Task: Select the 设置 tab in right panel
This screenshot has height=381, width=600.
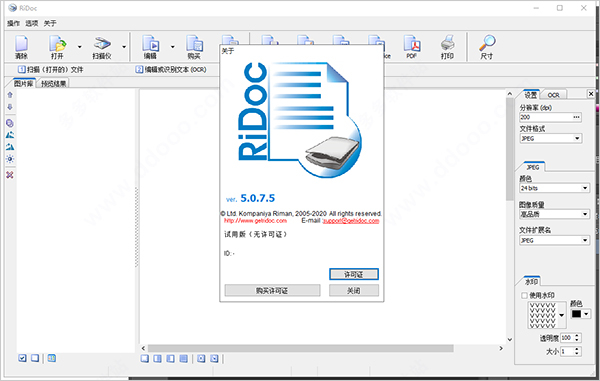Action: [x=530, y=95]
